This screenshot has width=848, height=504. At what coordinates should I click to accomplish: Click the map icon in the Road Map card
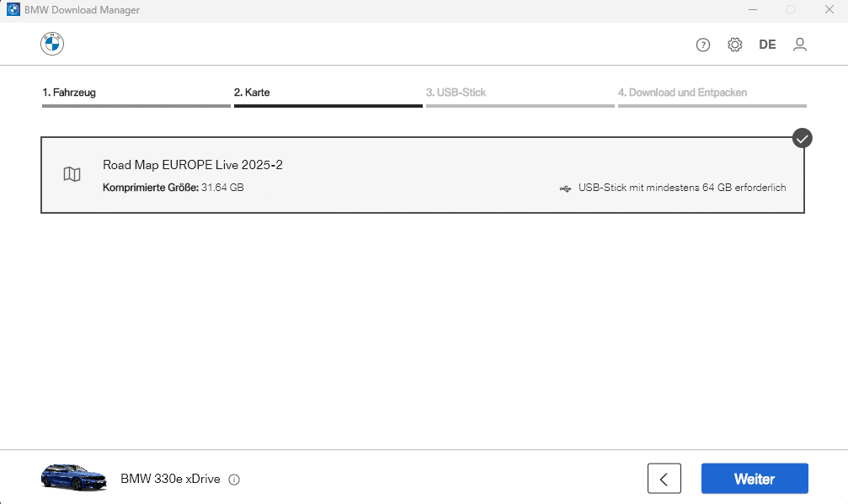(x=72, y=174)
